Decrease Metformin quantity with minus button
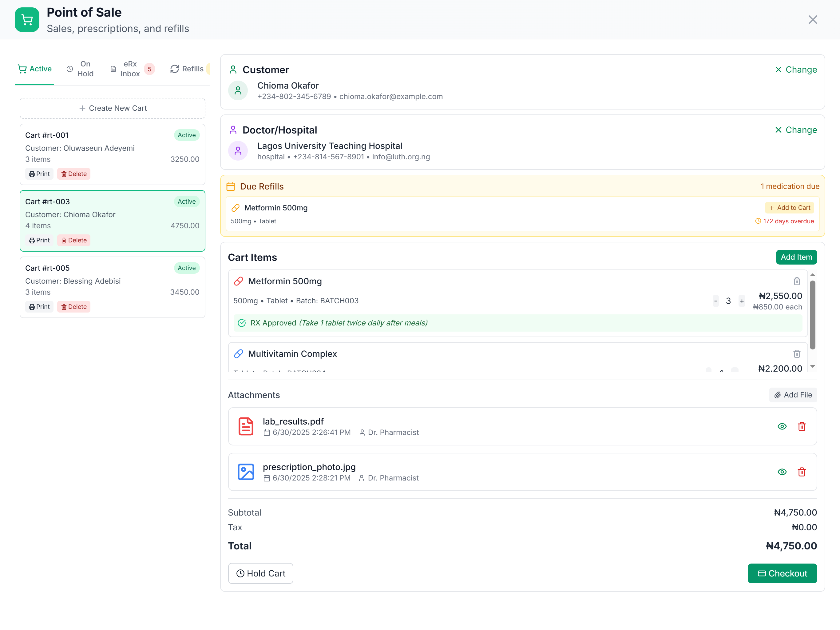 715,301
